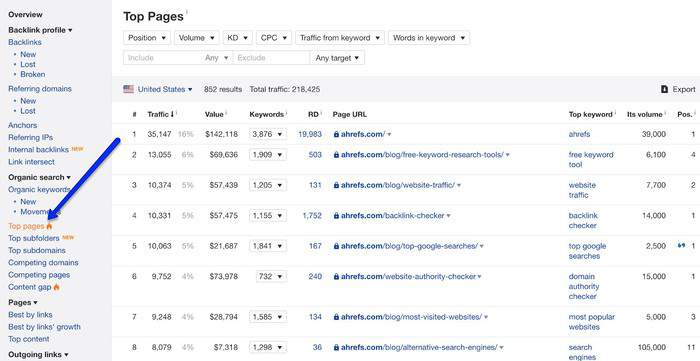This screenshot has height=361, width=700.
Task: Click the Pos. column header
Action: [x=685, y=114]
